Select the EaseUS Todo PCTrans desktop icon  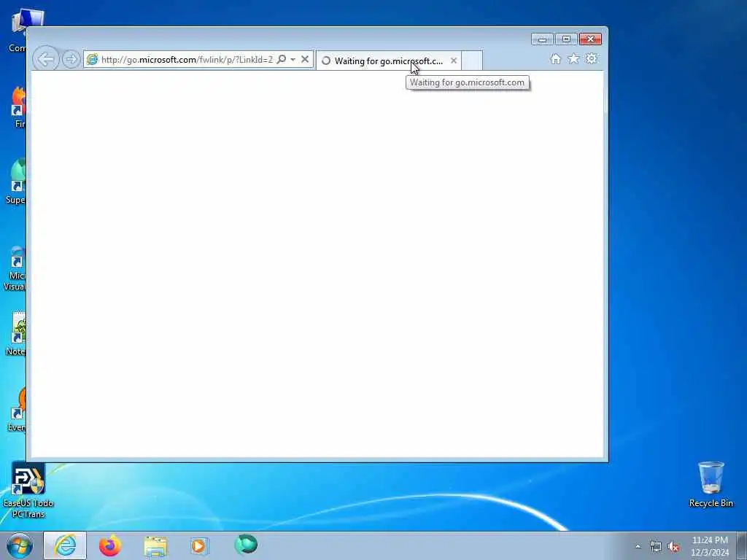click(x=28, y=491)
